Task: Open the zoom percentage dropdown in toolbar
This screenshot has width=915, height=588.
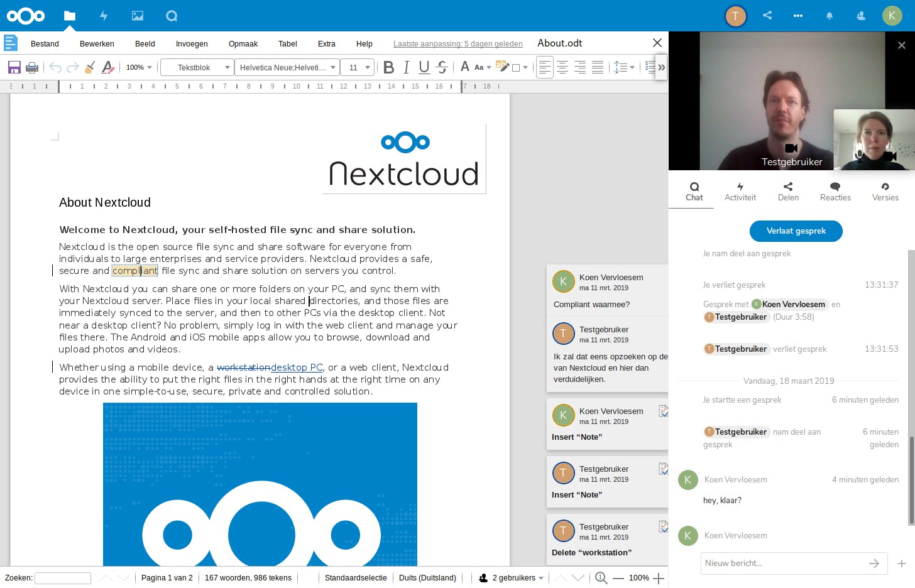Action: click(140, 67)
